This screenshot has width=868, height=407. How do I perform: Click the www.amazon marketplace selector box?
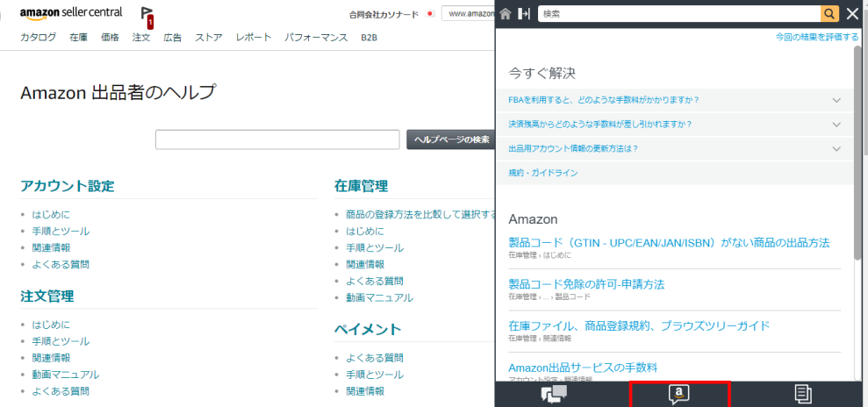469,14
